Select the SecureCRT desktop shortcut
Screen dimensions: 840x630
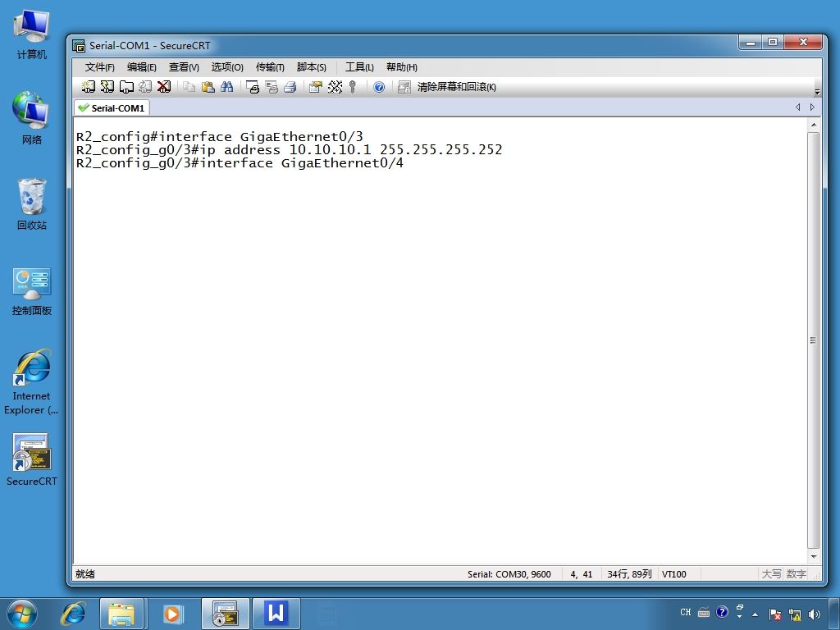pyautogui.click(x=32, y=459)
